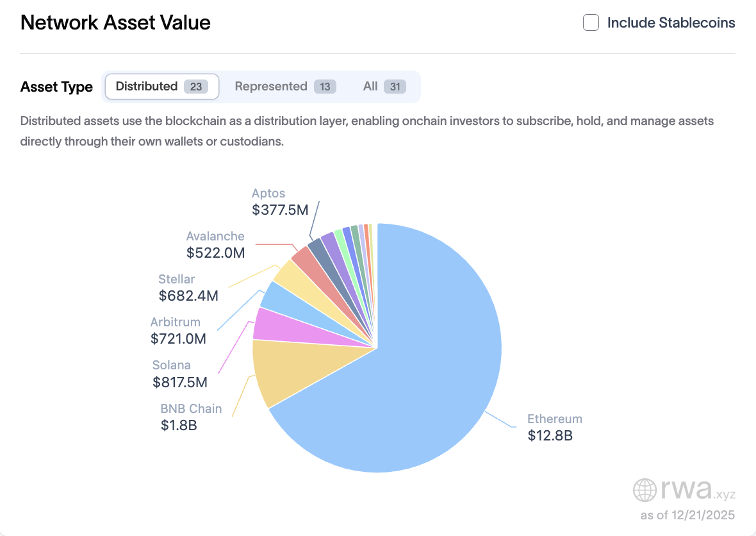The width and height of the screenshot is (756, 536).
Task: Click the Stellar $682.4M label
Action: click(x=188, y=287)
